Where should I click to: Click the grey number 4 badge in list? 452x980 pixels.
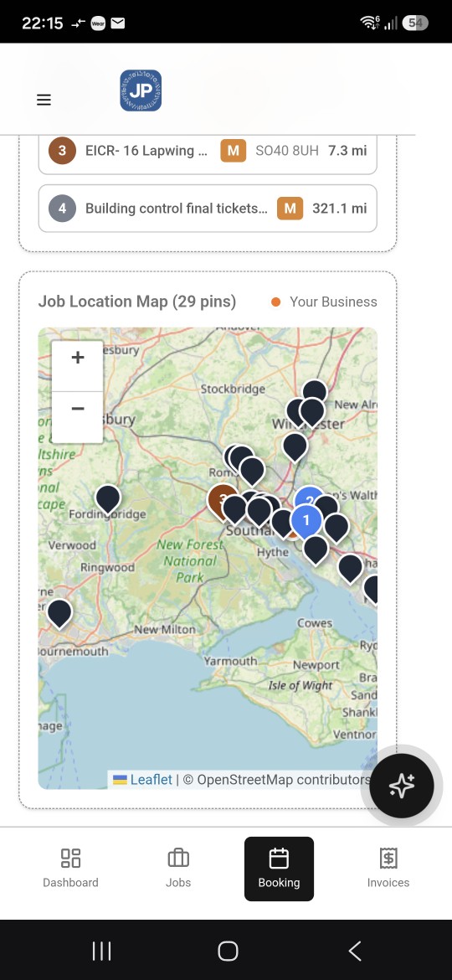tap(63, 208)
